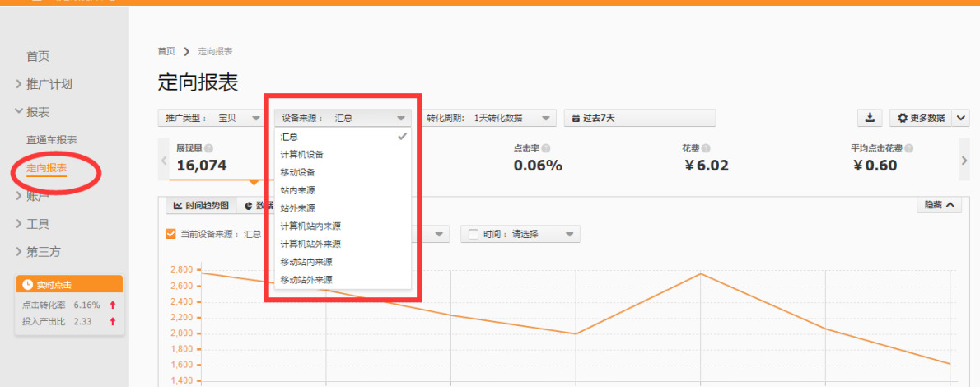This screenshot has width=980, height=387.
Task: Click the 2,800 label on chart axis
Action: click(180, 270)
